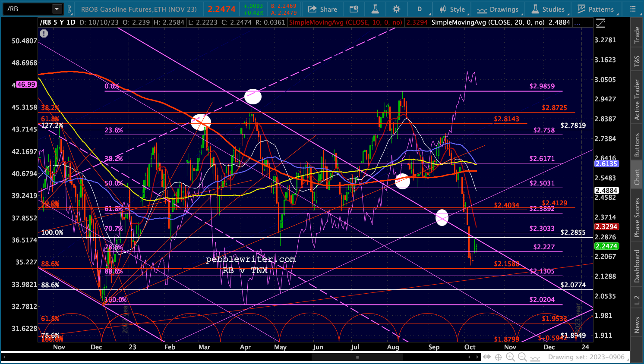Image resolution: width=644 pixels, height=364 pixels.
Task: Click the ask price A: 2.2479
Action: (x=284, y=13)
